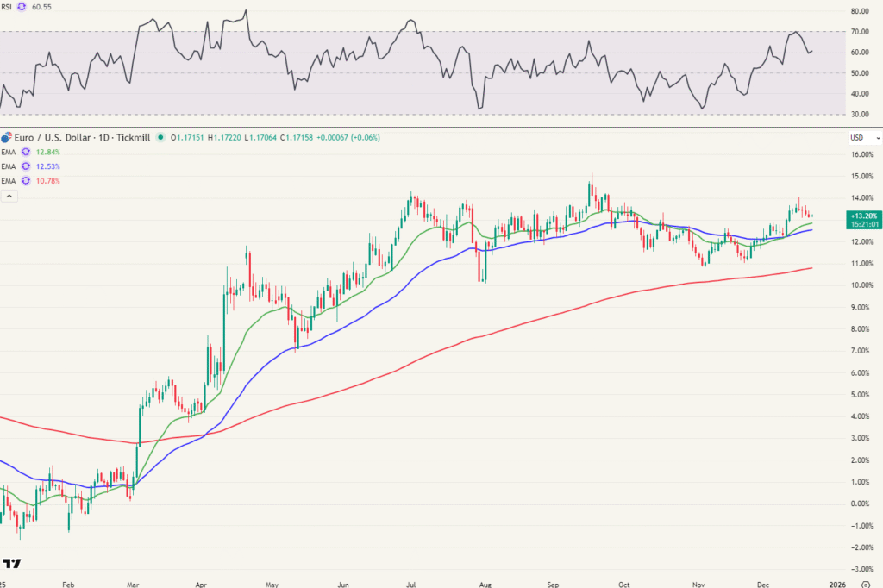Click the green market status dot
Screen dimensions: 883x588
[160, 138]
